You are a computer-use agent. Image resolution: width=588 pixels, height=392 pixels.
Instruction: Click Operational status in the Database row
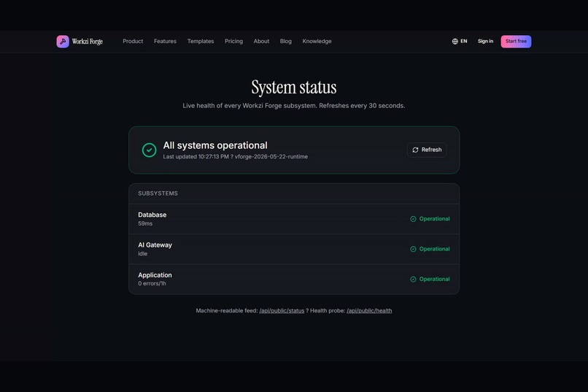[434, 219]
